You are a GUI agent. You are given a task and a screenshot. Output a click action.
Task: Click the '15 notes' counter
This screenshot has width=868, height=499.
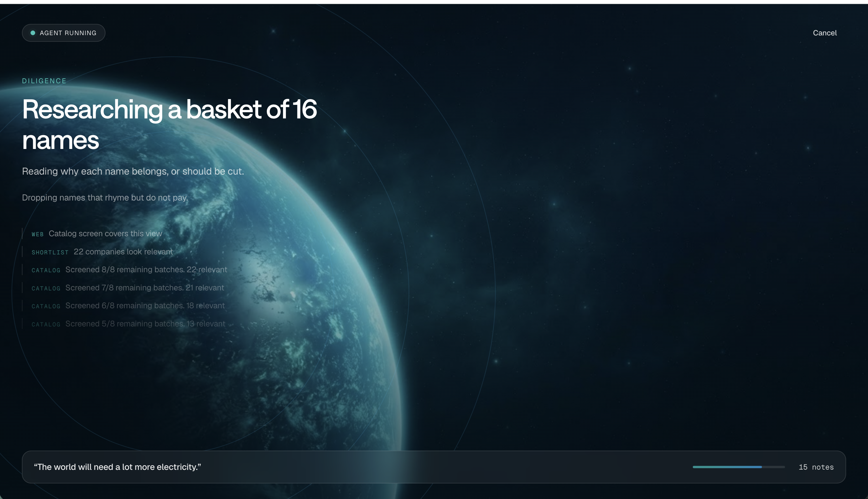pos(816,467)
